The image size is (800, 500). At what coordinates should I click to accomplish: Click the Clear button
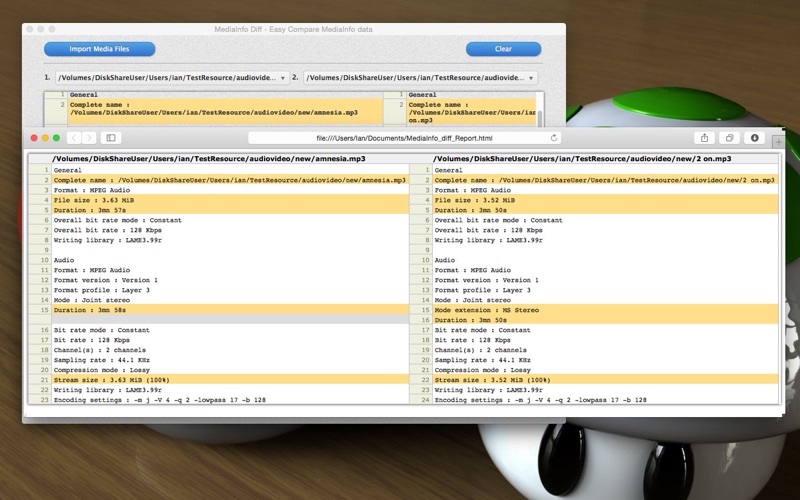pyautogui.click(x=503, y=49)
